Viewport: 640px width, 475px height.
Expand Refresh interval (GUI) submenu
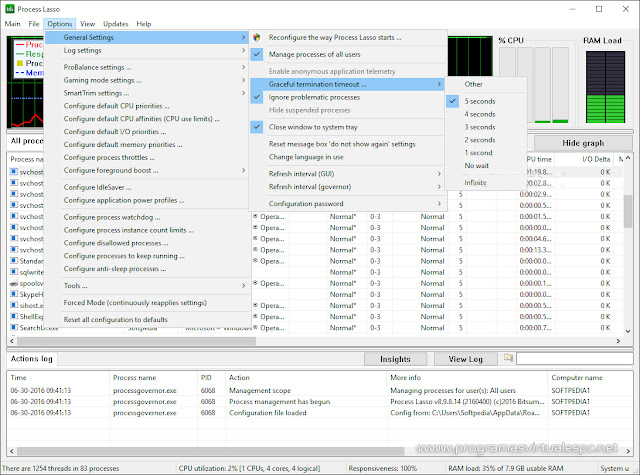347,174
